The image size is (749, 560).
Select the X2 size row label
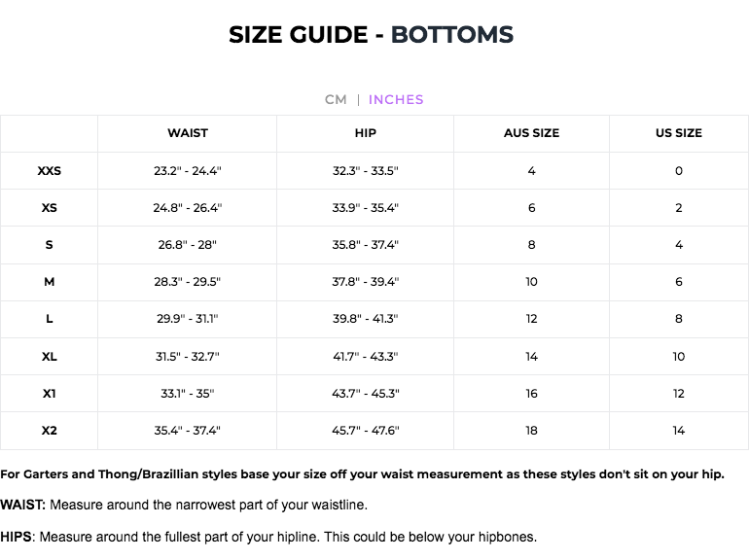(50, 431)
